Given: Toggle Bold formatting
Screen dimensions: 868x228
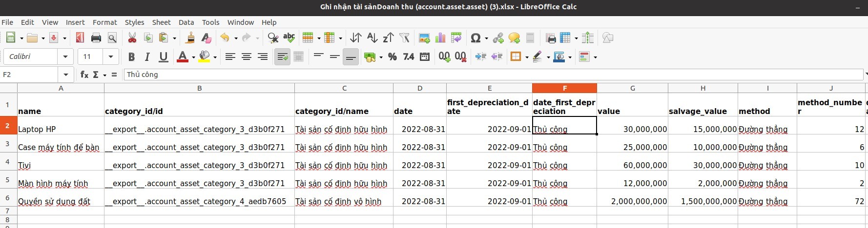Looking at the screenshot, I should coord(131,57).
